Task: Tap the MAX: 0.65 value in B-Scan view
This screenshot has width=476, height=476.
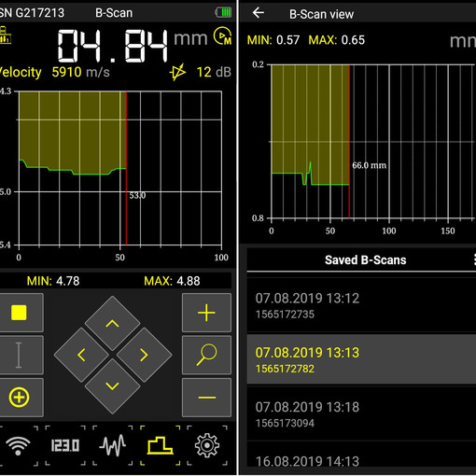Action: (x=337, y=40)
